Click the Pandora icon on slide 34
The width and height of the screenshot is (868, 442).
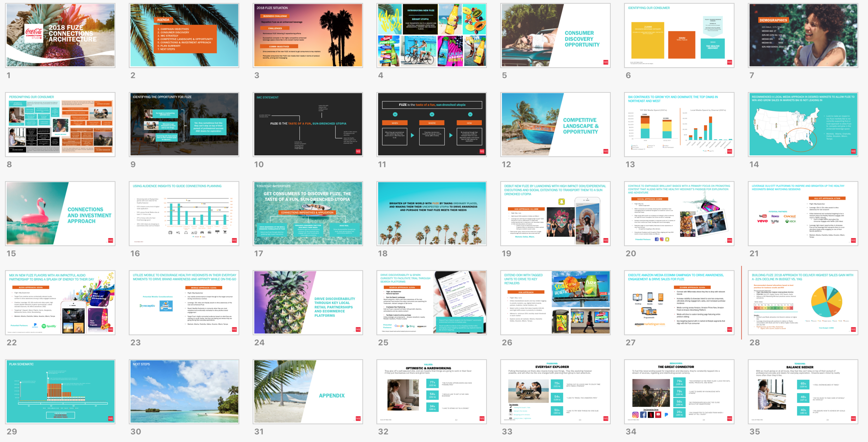point(667,415)
